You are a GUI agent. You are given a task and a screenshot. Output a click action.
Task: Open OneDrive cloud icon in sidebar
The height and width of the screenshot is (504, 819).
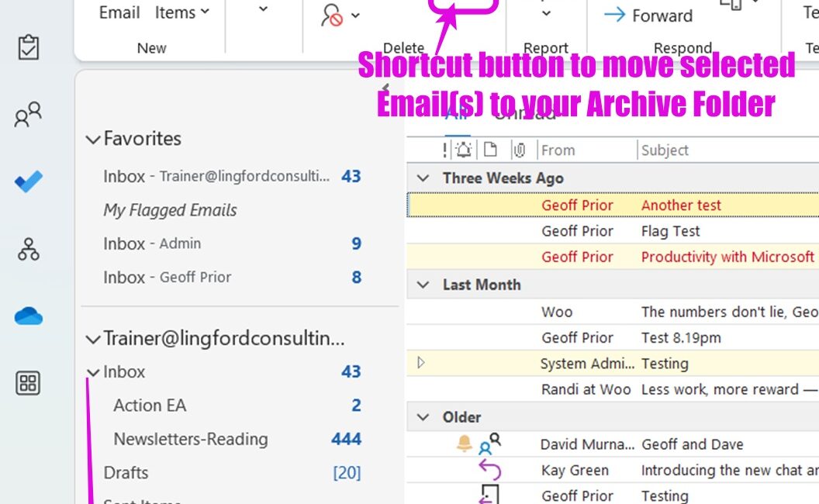click(x=29, y=316)
